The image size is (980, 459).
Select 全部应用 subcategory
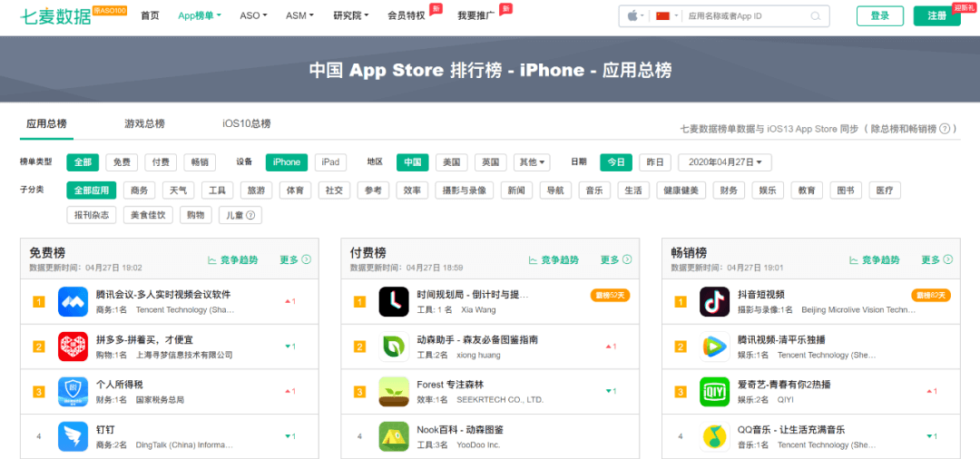(x=92, y=190)
